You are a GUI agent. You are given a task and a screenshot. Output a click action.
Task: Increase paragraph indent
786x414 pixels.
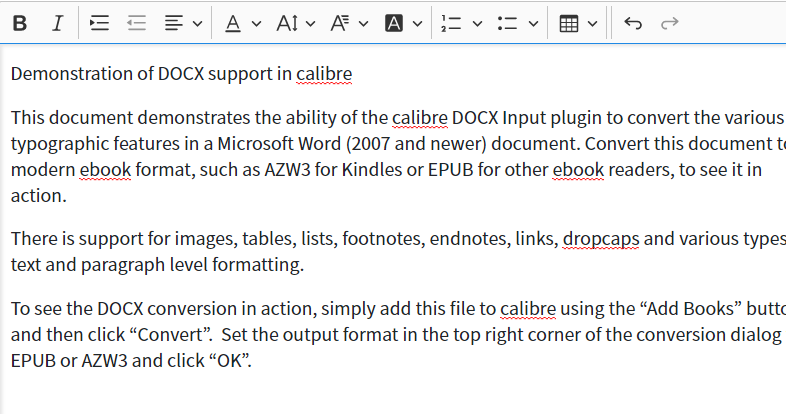tap(99, 23)
